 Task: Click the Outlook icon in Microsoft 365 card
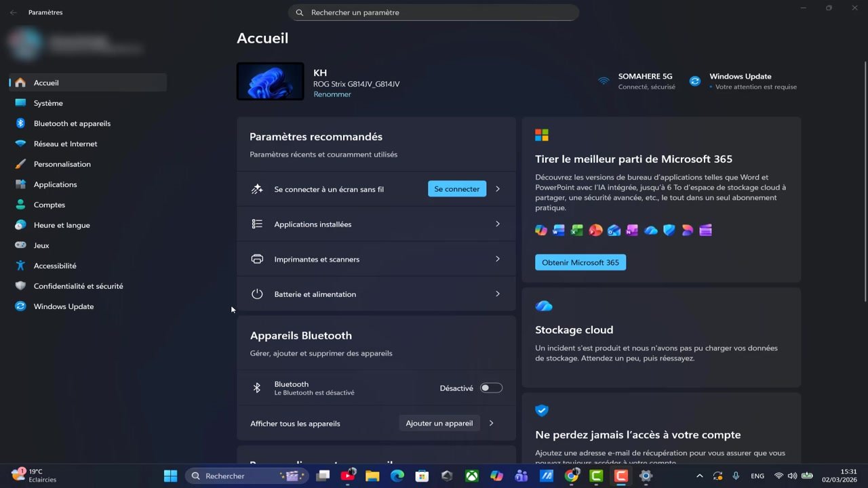tap(614, 230)
